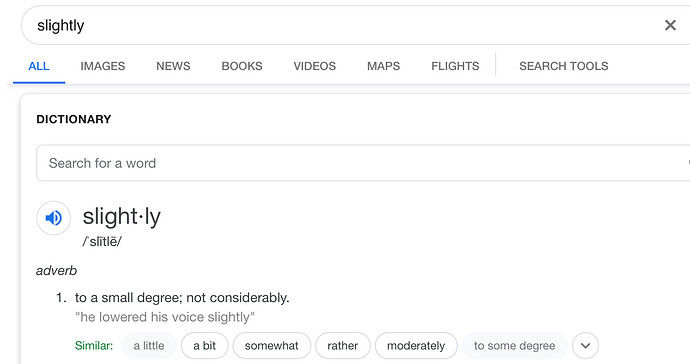Click the Dictionary card heading

click(x=74, y=119)
